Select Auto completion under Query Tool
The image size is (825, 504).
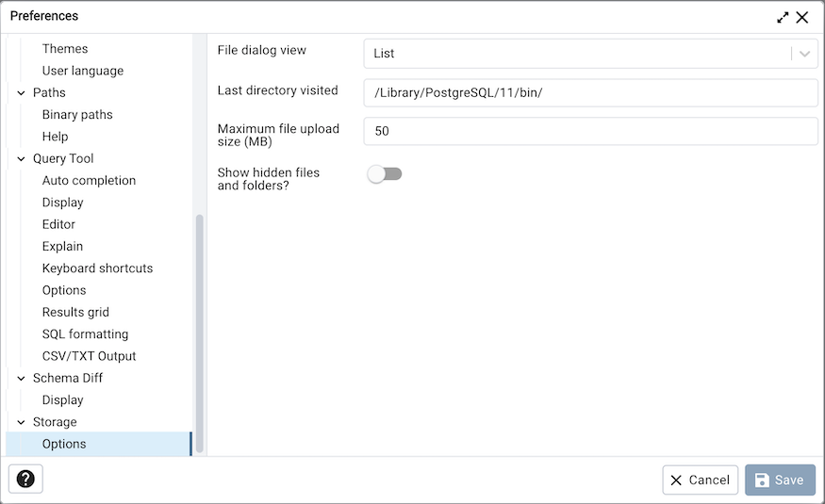point(89,181)
